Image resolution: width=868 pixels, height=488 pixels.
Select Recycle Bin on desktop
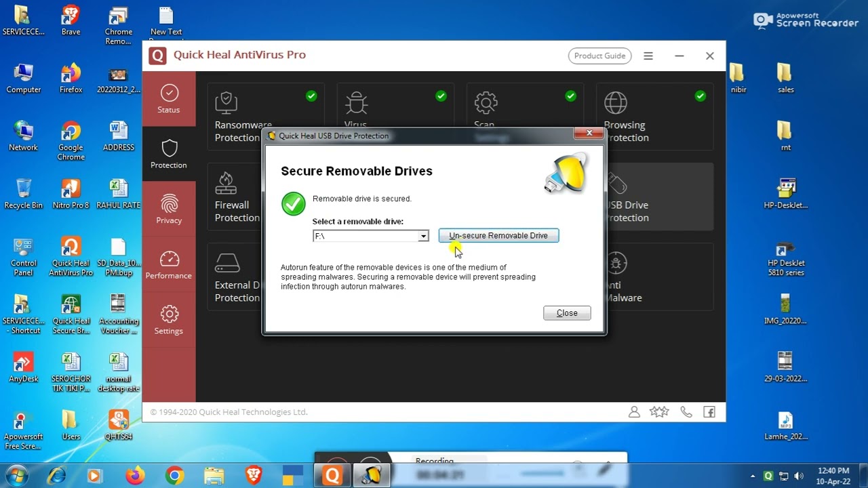click(x=23, y=194)
